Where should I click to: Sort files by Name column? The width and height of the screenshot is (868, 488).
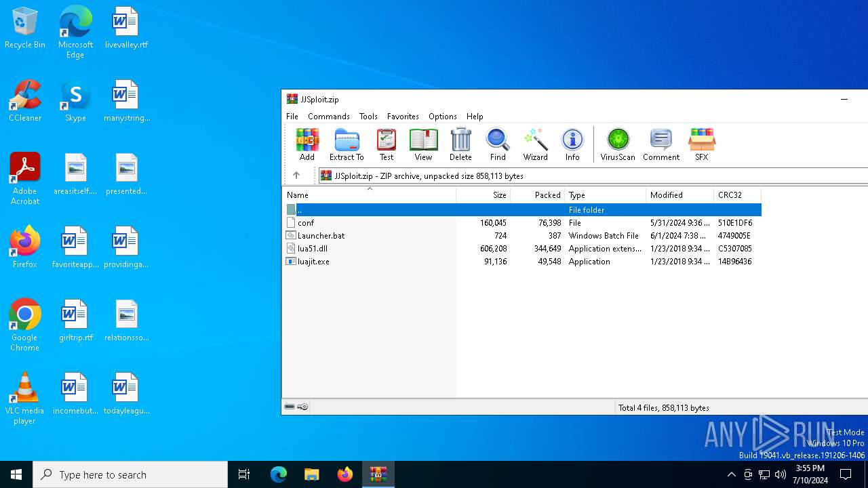[x=369, y=195]
